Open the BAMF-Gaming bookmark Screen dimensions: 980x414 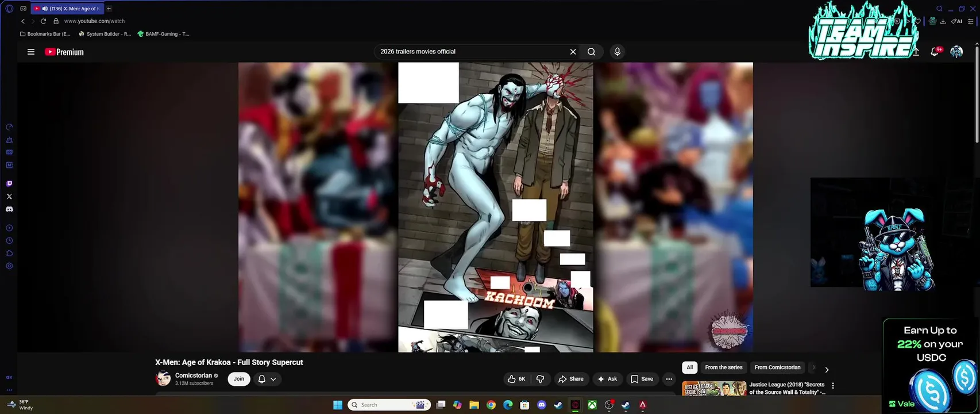click(163, 34)
